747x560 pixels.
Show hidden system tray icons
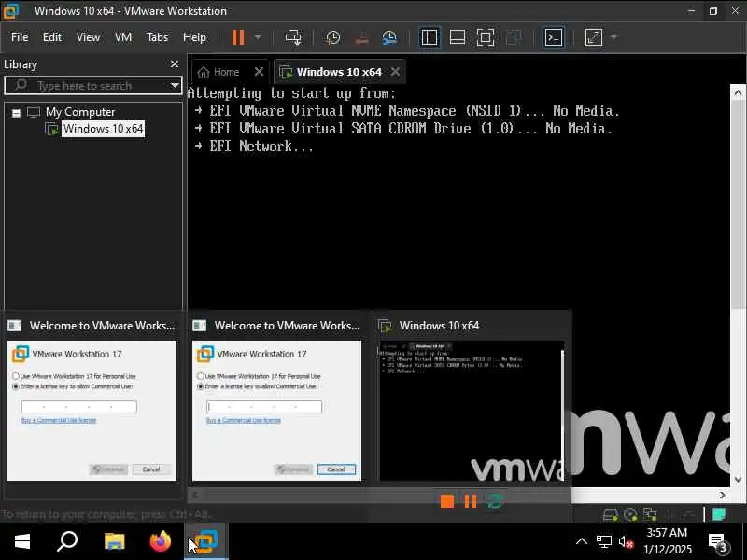click(581, 541)
